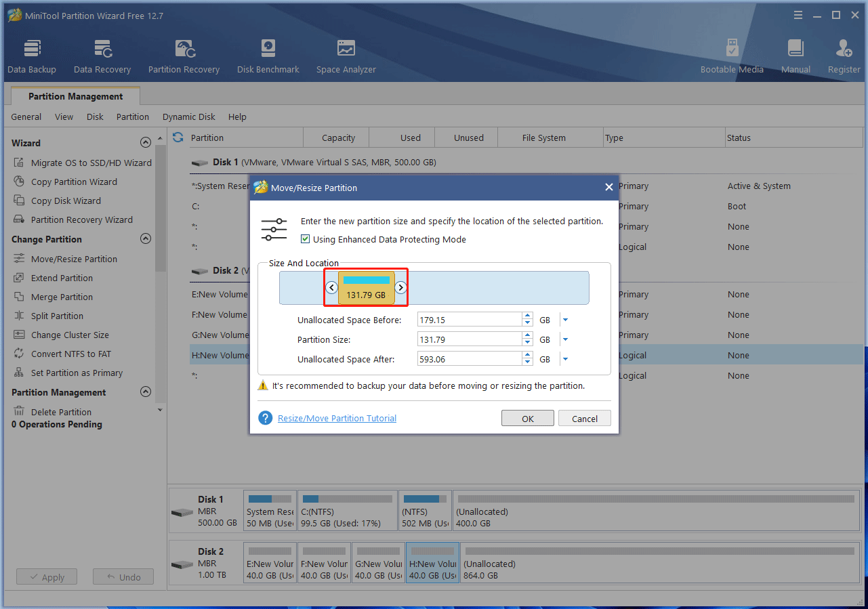Start Partition Recovery Wizard from the sidebar

(81, 219)
